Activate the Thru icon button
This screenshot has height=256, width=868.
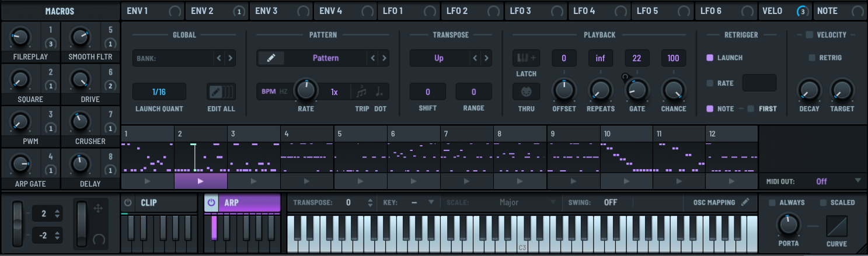coord(526,92)
